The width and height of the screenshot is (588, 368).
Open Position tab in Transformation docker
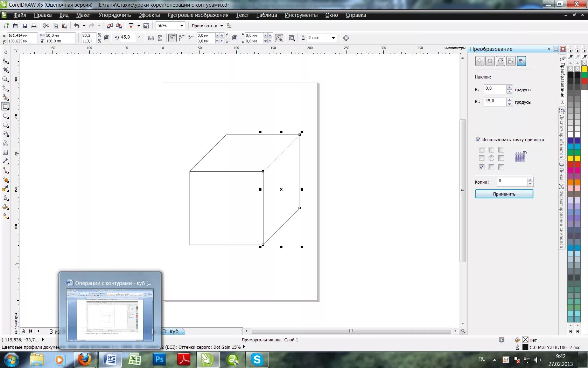coord(479,61)
